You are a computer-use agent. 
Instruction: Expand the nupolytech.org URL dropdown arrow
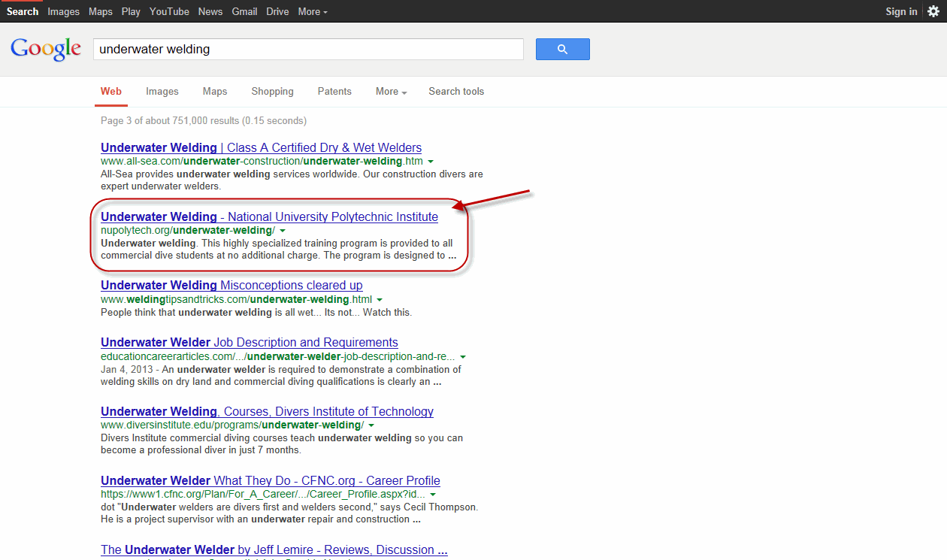pos(283,231)
